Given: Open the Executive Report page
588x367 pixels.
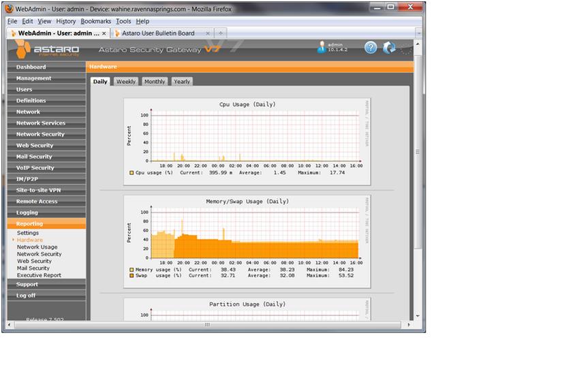Looking at the screenshot, I should tap(39, 275).
